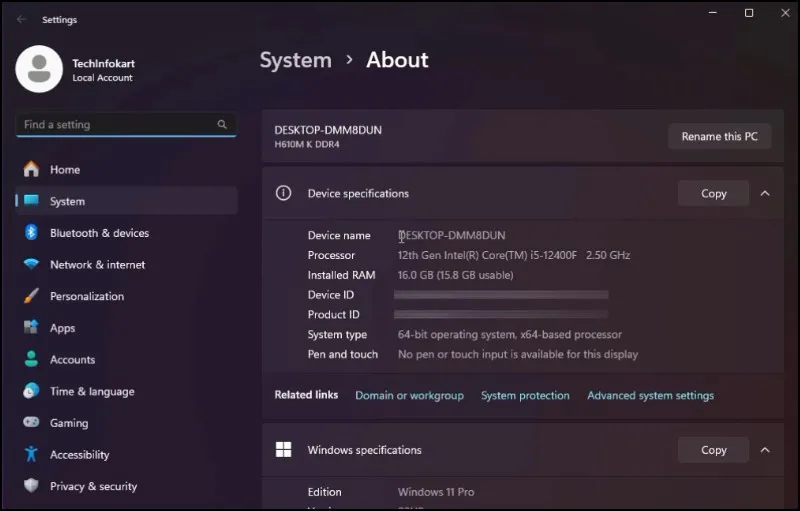This screenshot has width=800, height=511.
Task: Click the processor value i5-12400F
Action: click(x=514, y=255)
